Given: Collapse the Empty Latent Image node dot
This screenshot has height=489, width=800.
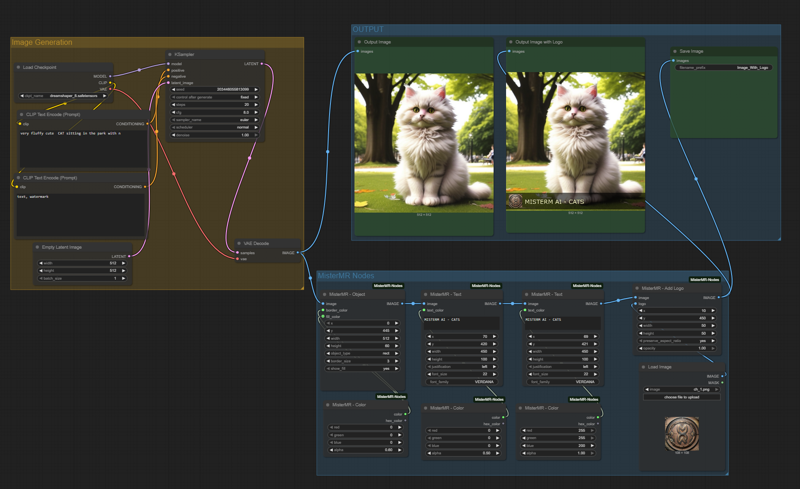Looking at the screenshot, I should click(37, 247).
